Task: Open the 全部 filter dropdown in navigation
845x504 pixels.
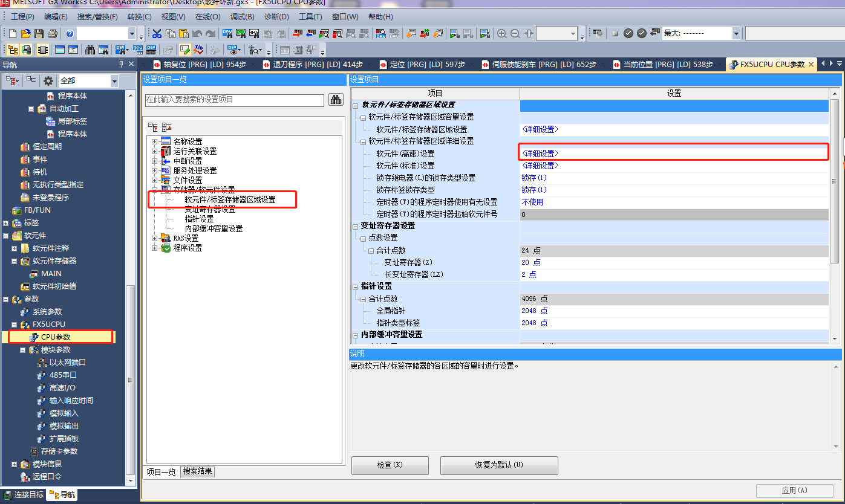Action: tap(114, 80)
